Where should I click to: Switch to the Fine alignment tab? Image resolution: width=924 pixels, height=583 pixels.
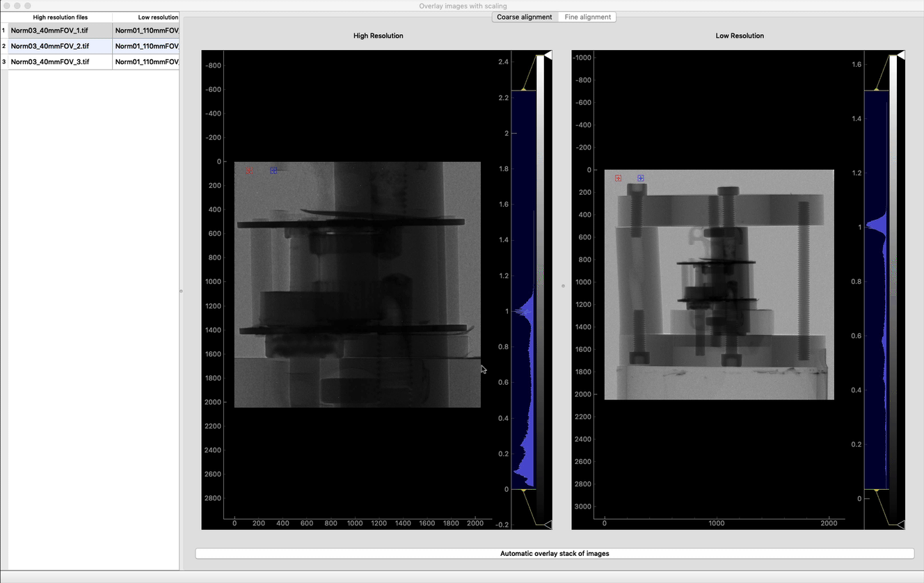[587, 17]
